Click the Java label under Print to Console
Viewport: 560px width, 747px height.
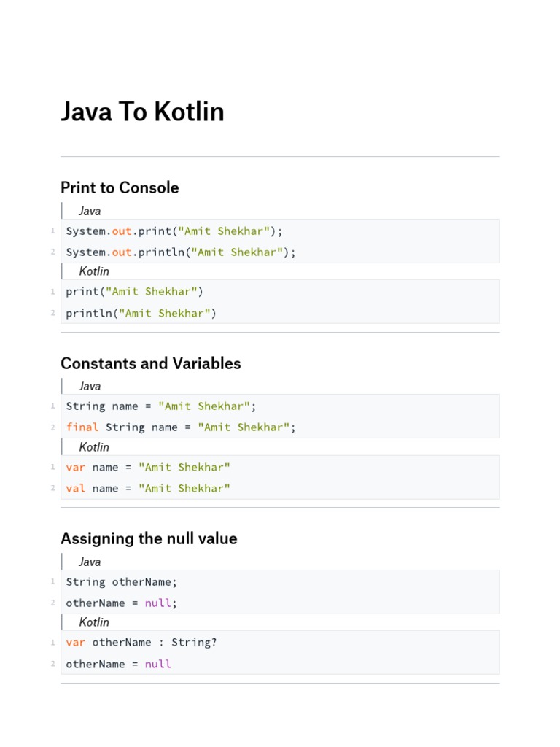point(90,211)
